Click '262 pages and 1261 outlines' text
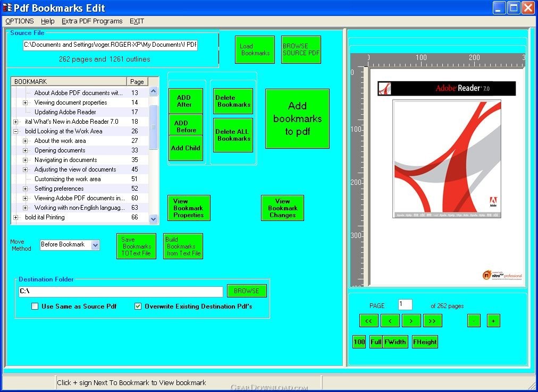The height and width of the screenshot is (392, 538). pos(105,59)
